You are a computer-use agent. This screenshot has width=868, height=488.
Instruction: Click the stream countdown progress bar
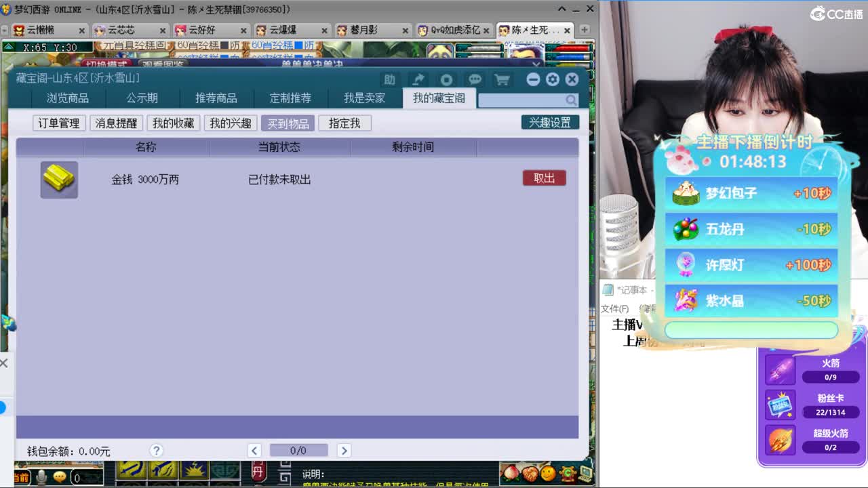point(751,329)
